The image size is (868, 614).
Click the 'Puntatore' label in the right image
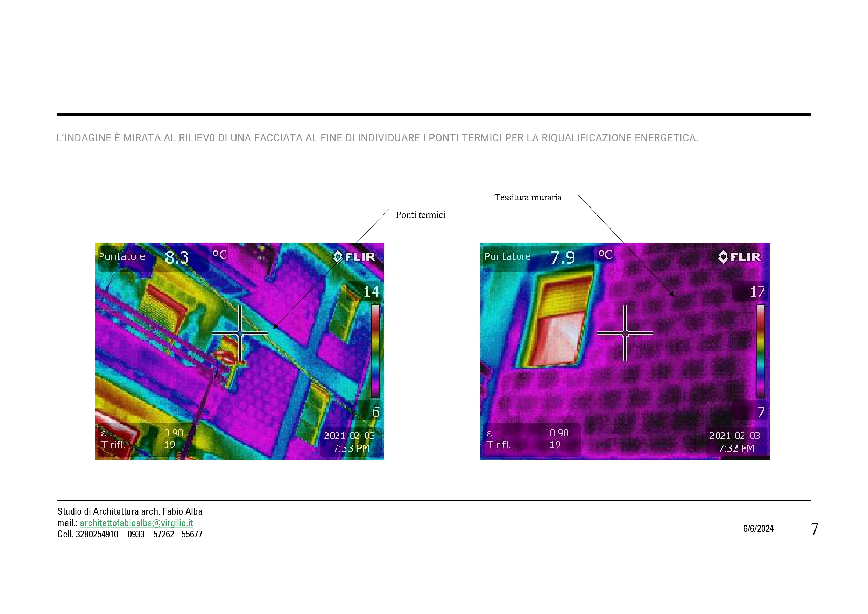(507, 257)
